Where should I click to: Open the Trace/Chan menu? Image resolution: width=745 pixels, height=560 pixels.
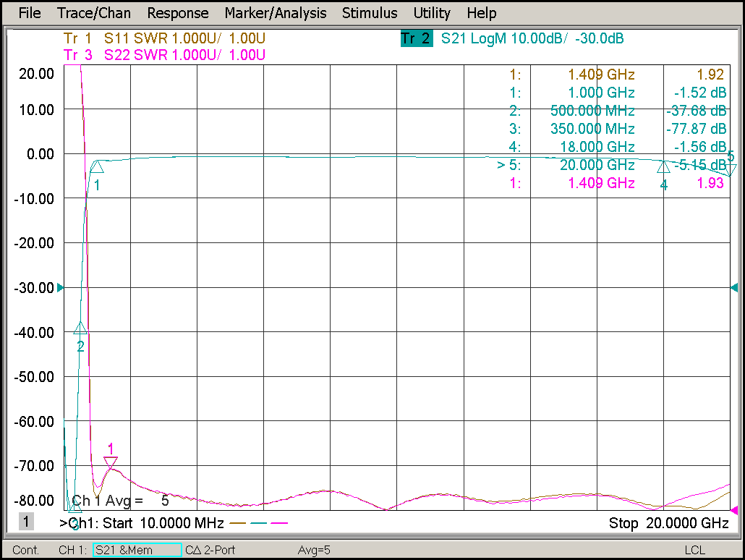[x=93, y=13]
